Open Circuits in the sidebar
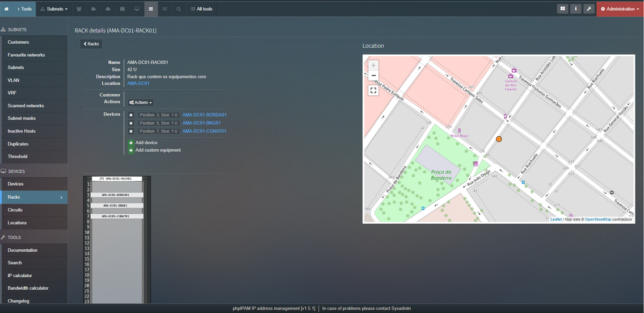This screenshot has height=313, width=644. pos(34,210)
